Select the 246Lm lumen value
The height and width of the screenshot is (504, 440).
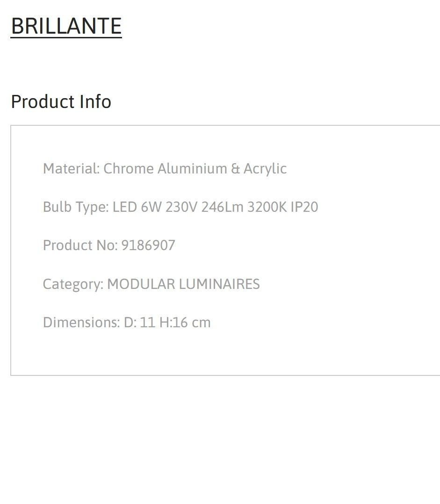[x=222, y=207]
